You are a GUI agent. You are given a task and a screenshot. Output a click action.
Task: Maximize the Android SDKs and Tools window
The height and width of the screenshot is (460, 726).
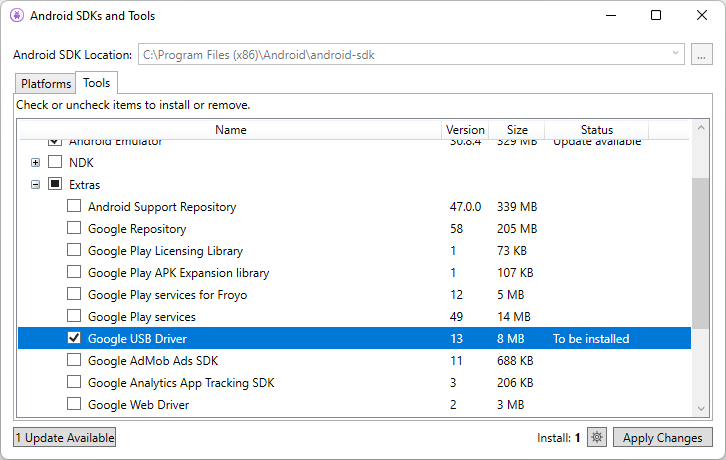(x=656, y=16)
